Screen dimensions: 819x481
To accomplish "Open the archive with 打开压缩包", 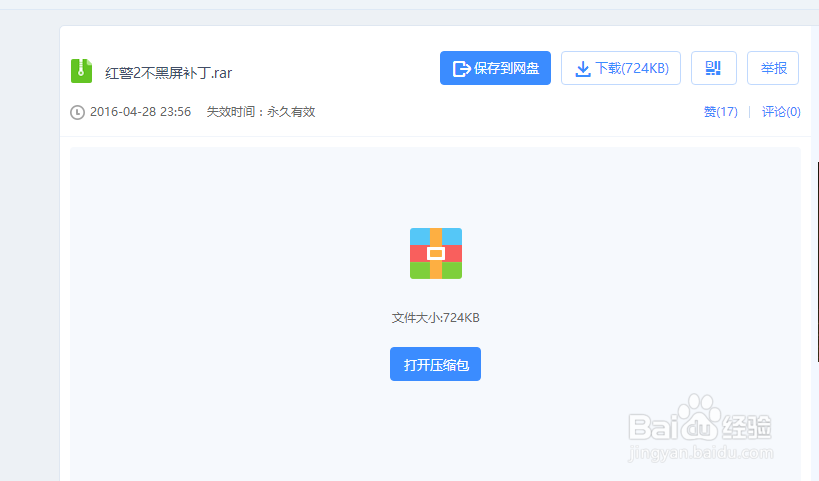I will (435, 364).
